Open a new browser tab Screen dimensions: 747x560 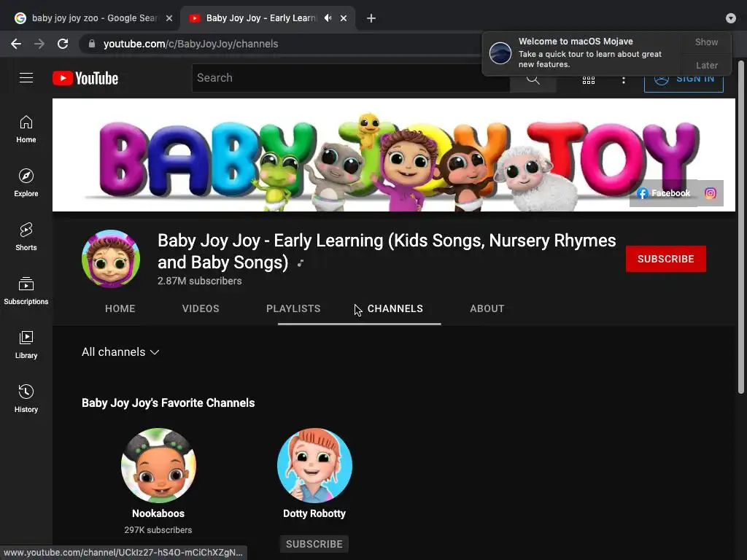point(371,18)
